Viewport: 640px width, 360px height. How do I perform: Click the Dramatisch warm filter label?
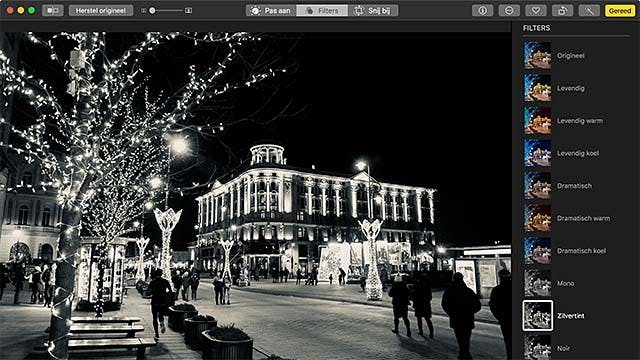click(584, 218)
